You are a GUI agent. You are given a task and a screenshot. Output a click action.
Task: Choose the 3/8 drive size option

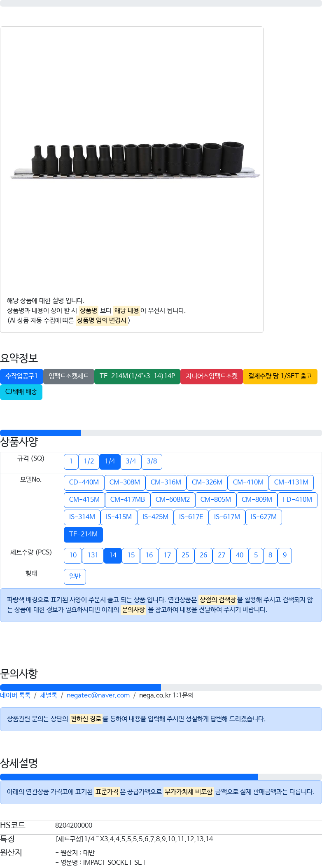click(x=152, y=461)
